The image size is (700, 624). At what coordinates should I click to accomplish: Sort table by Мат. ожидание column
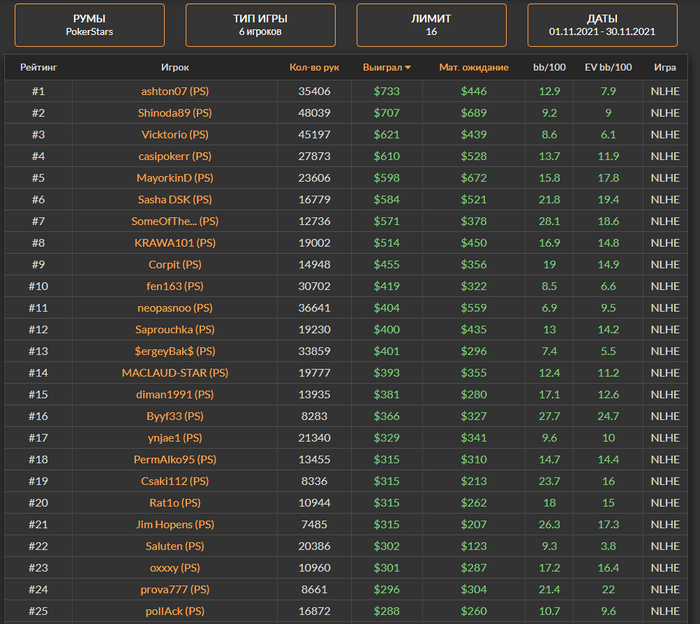click(474, 68)
